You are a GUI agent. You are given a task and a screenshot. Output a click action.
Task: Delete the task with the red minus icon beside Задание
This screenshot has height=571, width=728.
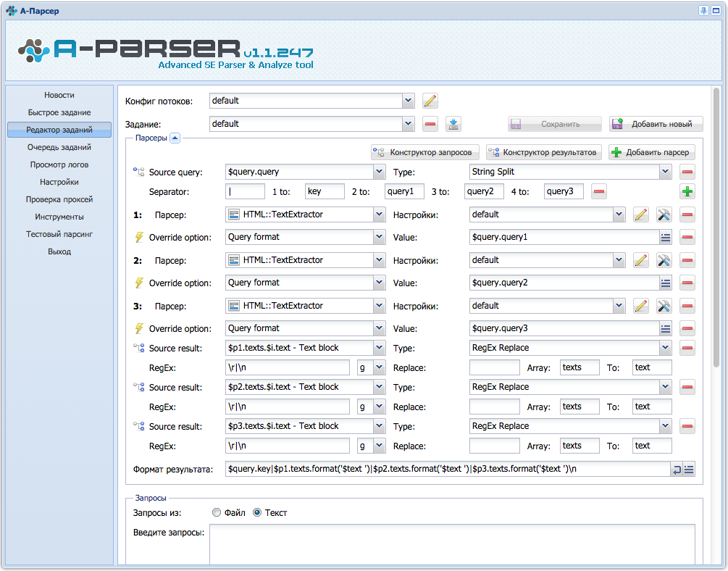430,124
